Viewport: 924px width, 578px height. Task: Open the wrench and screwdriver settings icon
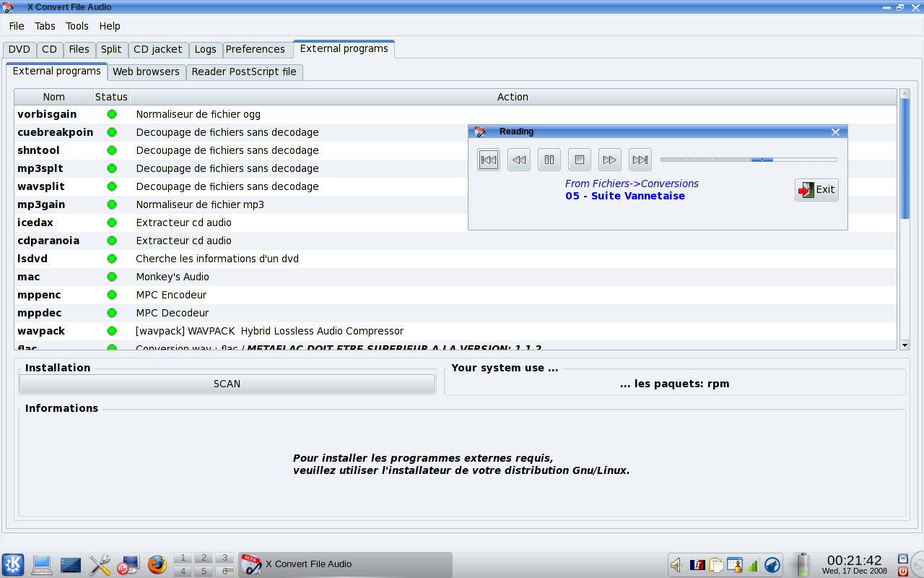pyautogui.click(x=99, y=565)
